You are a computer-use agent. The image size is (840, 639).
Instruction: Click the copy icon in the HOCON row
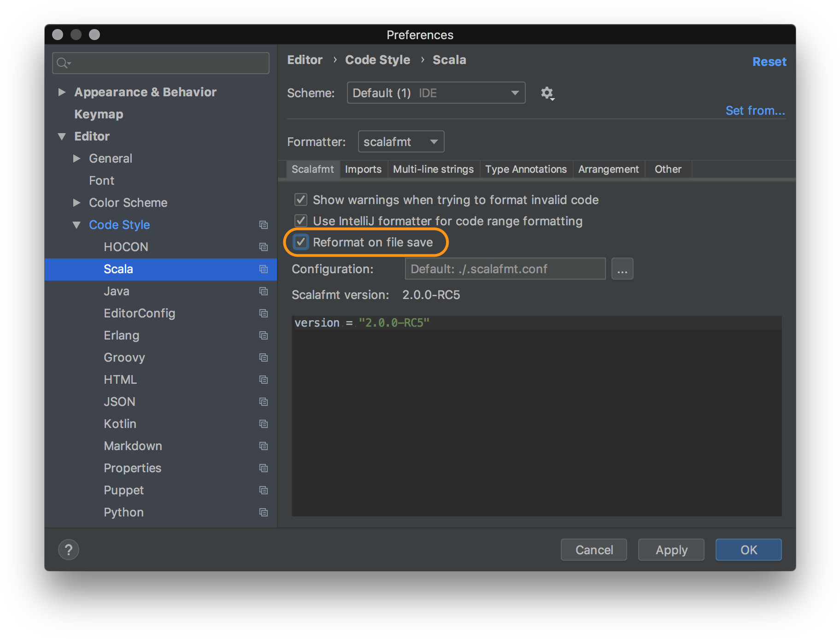point(264,247)
